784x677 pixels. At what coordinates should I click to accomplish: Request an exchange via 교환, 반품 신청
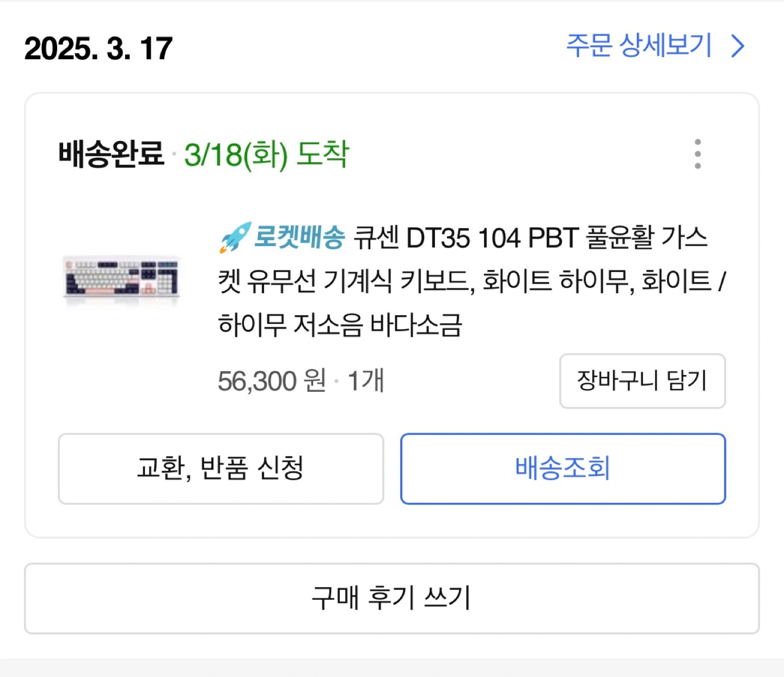[x=221, y=468]
